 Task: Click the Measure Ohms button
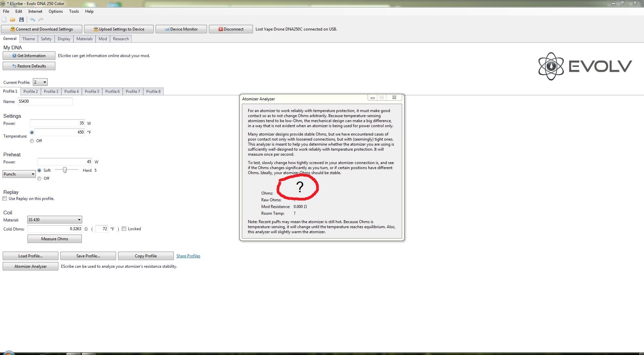(55, 239)
